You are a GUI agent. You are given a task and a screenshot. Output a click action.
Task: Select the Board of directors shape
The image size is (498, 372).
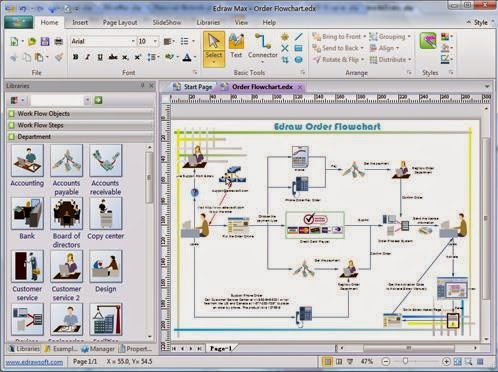click(x=66, y=213)
